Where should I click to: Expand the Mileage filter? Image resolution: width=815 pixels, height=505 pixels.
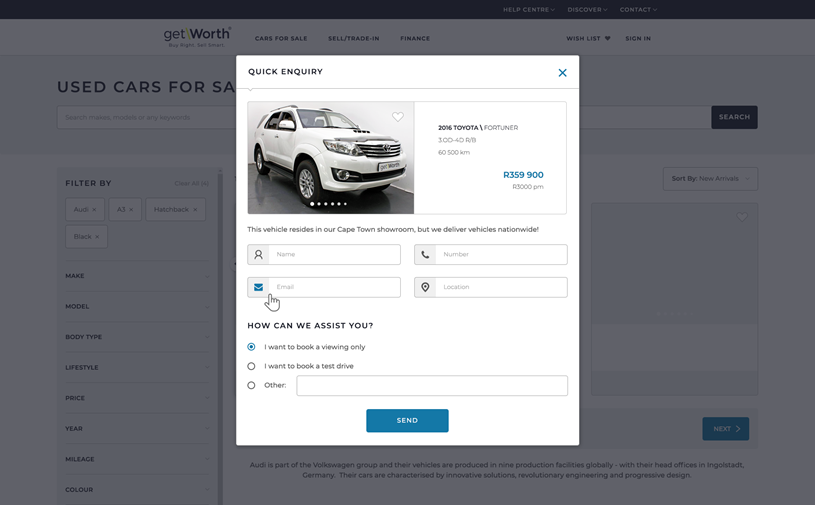click(137, 459)
